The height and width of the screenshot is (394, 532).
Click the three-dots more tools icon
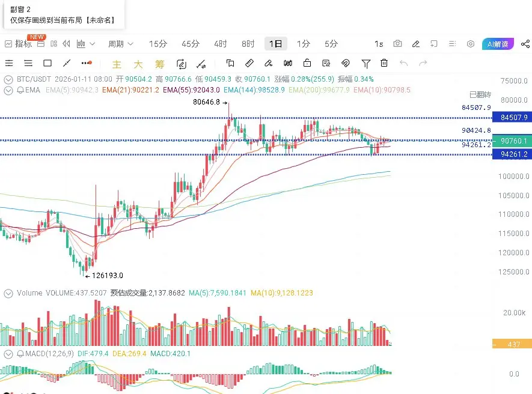point(87,63)
